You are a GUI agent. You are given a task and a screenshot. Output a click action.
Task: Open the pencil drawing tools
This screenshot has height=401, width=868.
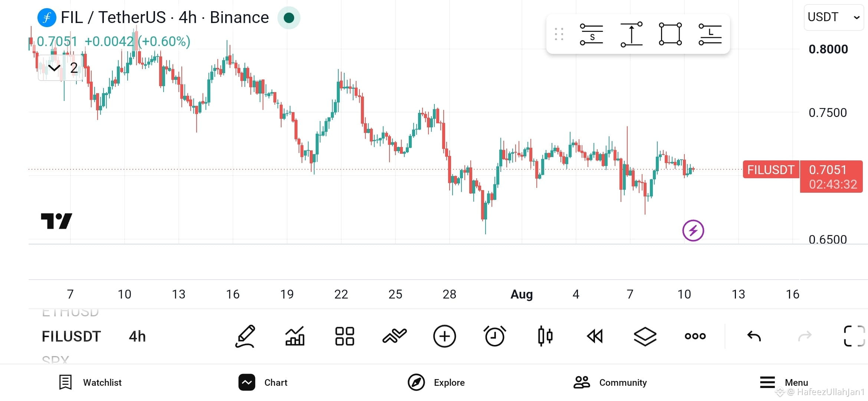click(x=245, y=336)
